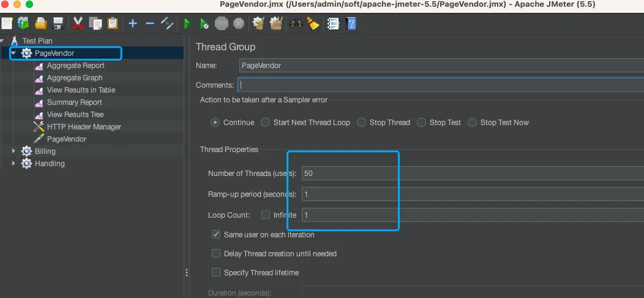
Task: Click the Number of Threads field
Action: pyautogui.click(x=473, y=174)
